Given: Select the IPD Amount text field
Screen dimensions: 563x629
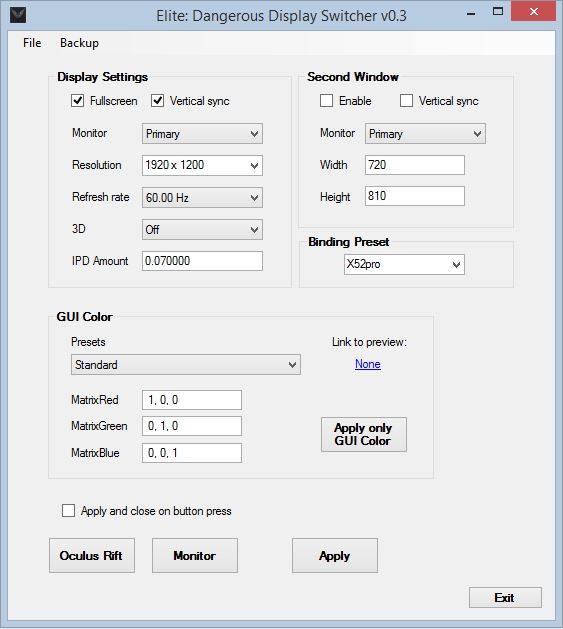Looking at the screenshot, I should (x=202, y=261).
